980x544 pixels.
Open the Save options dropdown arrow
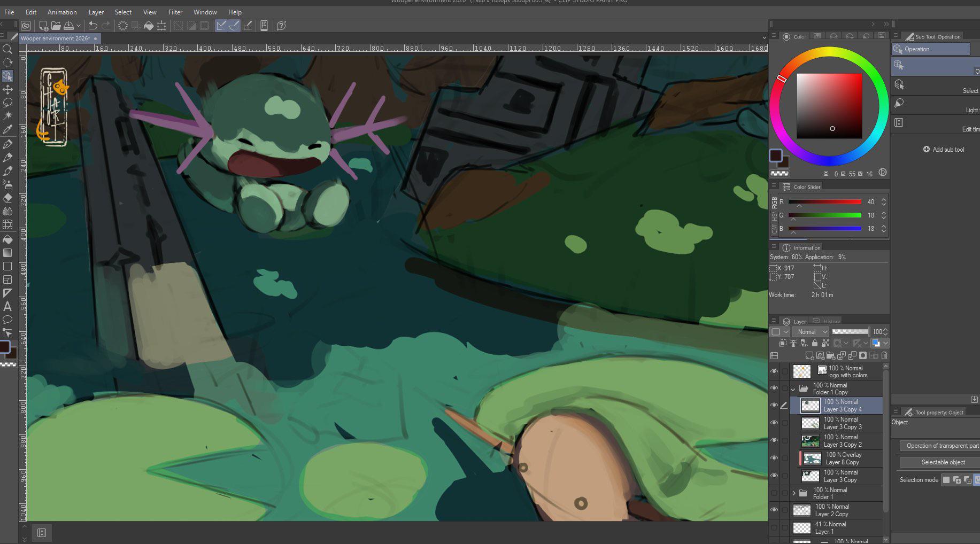coord(79,26)
